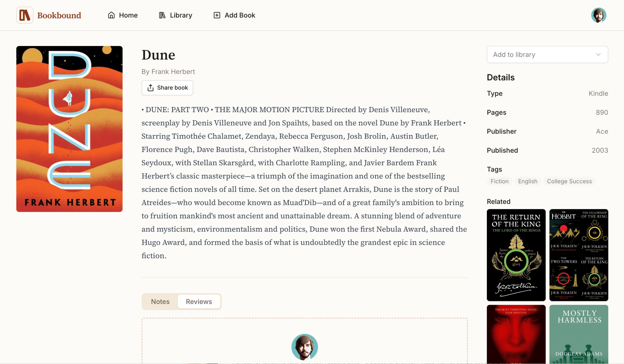Image resolution: width=624 pixels, height=364 pixels.
Task: Click the Related section heading
Action: tap(498, 202)
